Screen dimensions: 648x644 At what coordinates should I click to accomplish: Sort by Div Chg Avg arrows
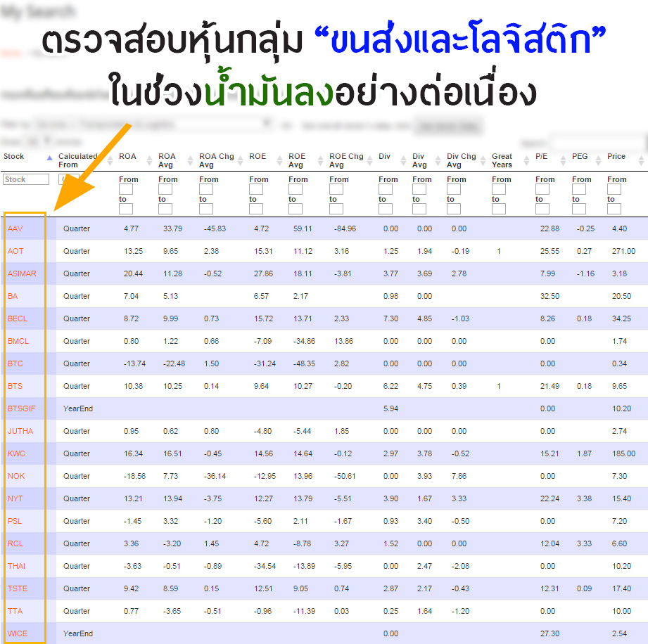tap(483, 161)
